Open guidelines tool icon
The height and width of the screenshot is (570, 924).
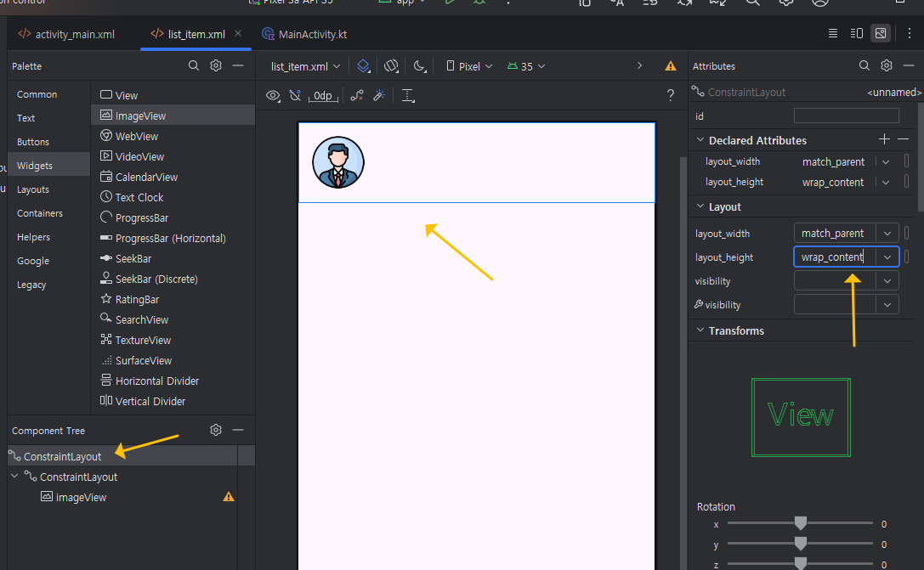tap(408, 95)
